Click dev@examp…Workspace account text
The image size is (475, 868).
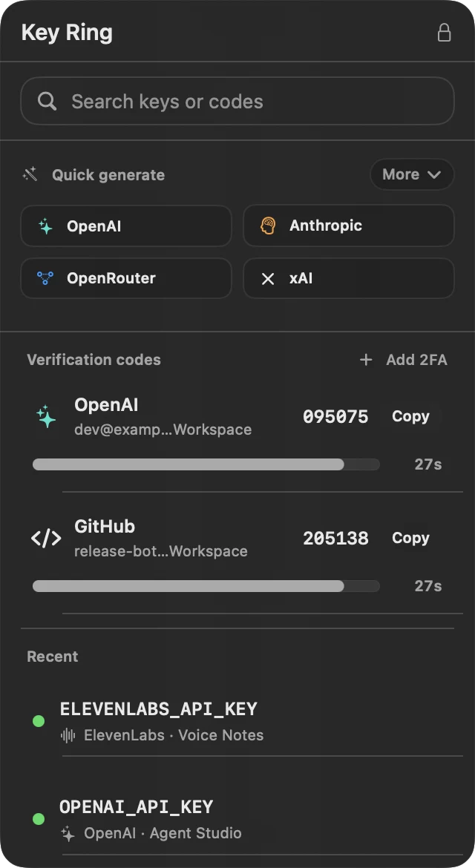(163, 430)
